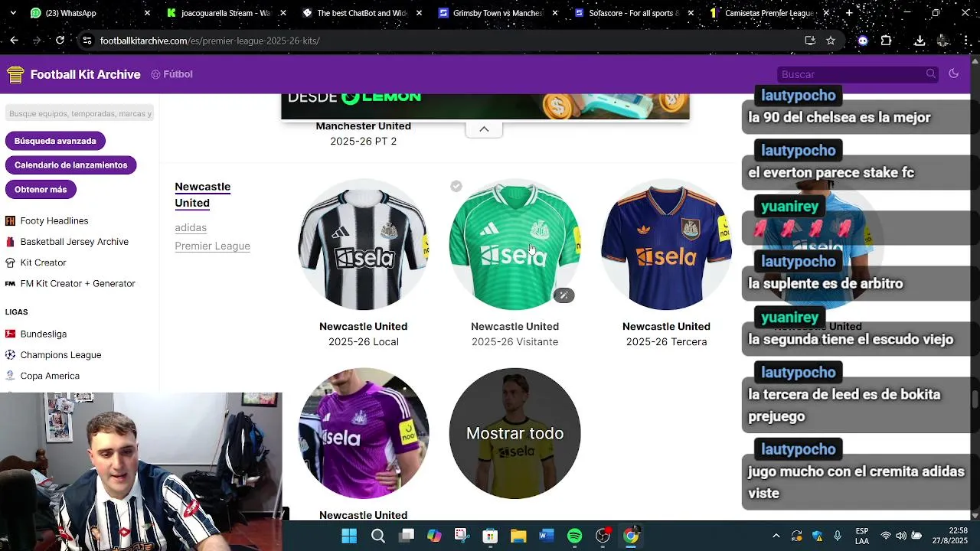The height and width of the screenshot is (551, 980).
Task: Click the site information icon in address bar
Action: (x=87, y=41)
